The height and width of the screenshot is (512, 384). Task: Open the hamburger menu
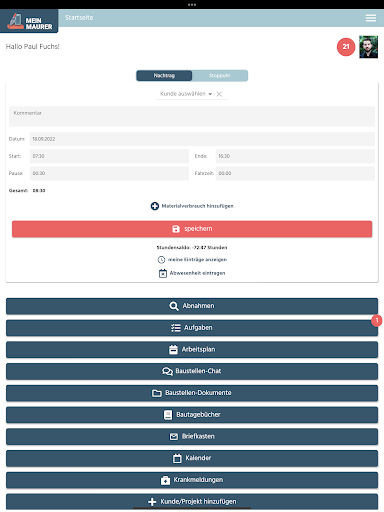click(x=371, y=18)
